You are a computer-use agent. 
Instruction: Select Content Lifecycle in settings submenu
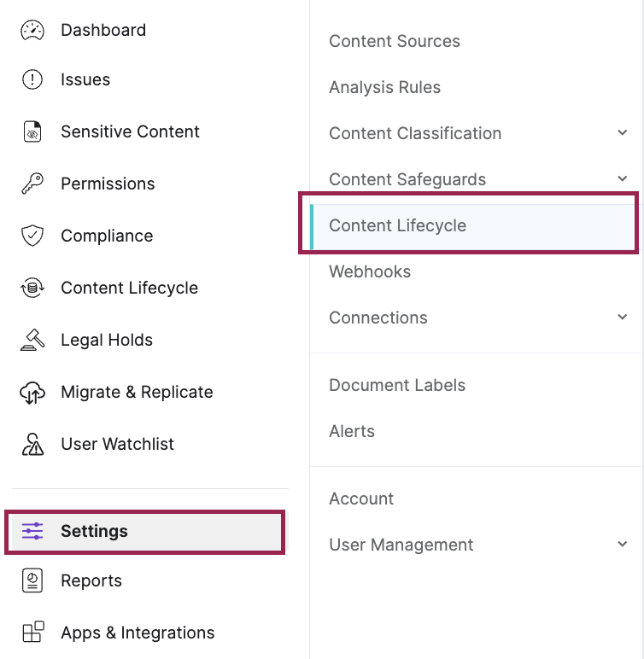click(x=472, y=226)
